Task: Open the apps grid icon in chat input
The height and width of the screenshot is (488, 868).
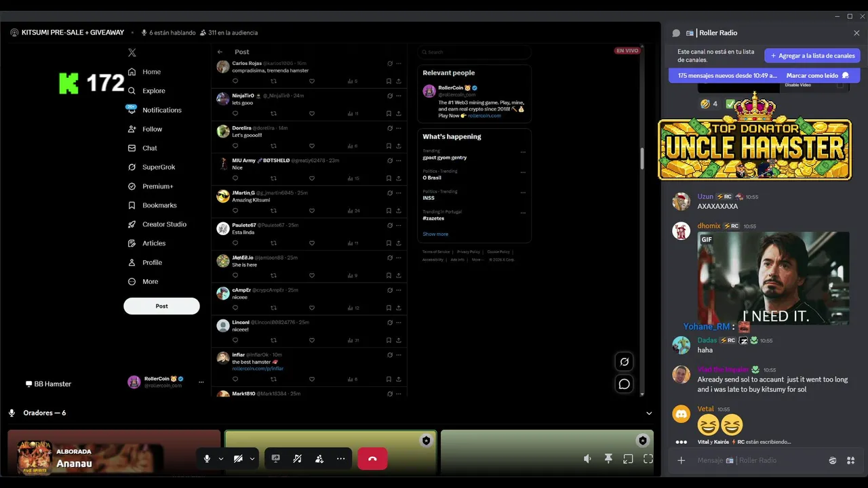Action: point(851,460)
